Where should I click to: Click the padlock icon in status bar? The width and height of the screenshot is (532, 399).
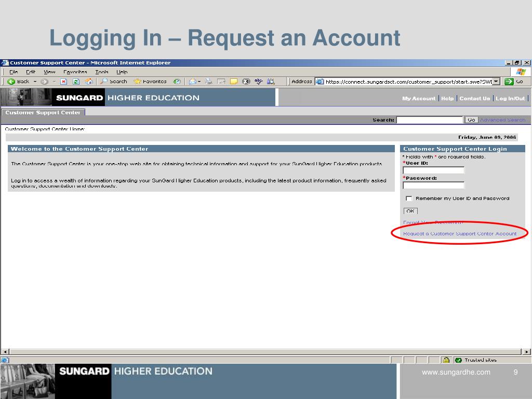446,360
